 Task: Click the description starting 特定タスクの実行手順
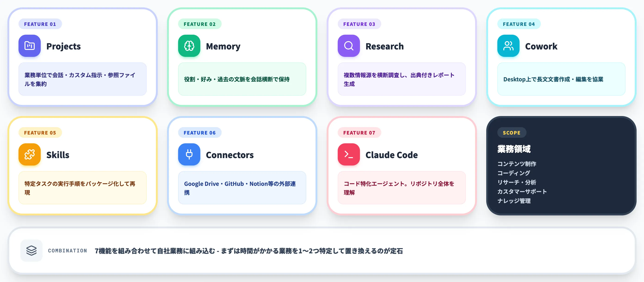click(x=83, y=188)
